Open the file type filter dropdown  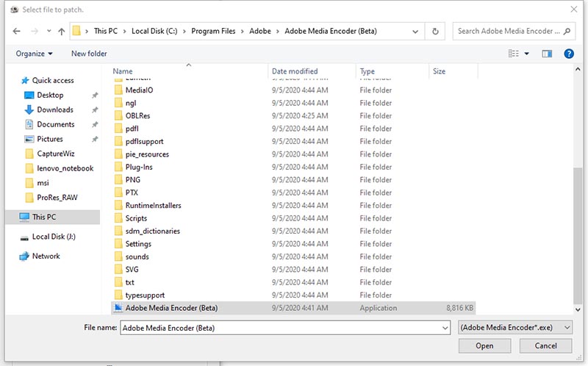click(x=515, y=328)
